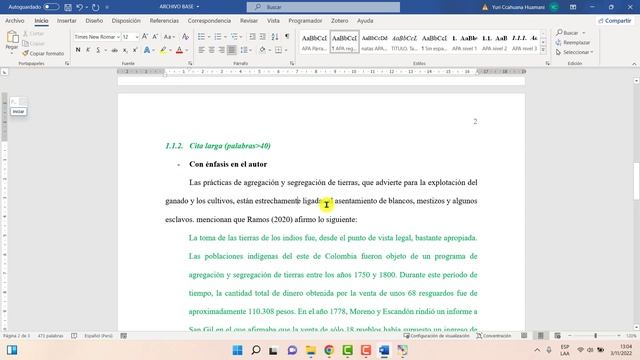Open Fuente font dialog launcher
Screen dimensions: 640x360
[x=190, y=64]
